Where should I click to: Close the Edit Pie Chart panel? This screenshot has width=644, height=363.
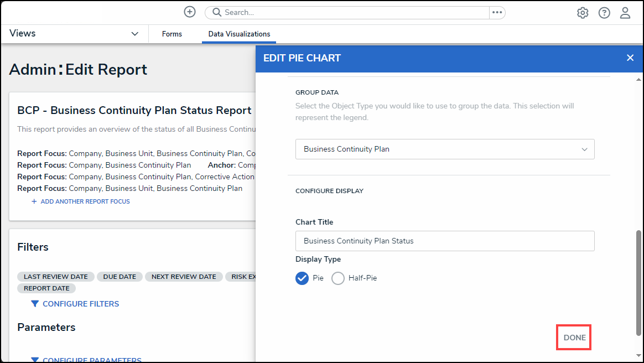630,58
